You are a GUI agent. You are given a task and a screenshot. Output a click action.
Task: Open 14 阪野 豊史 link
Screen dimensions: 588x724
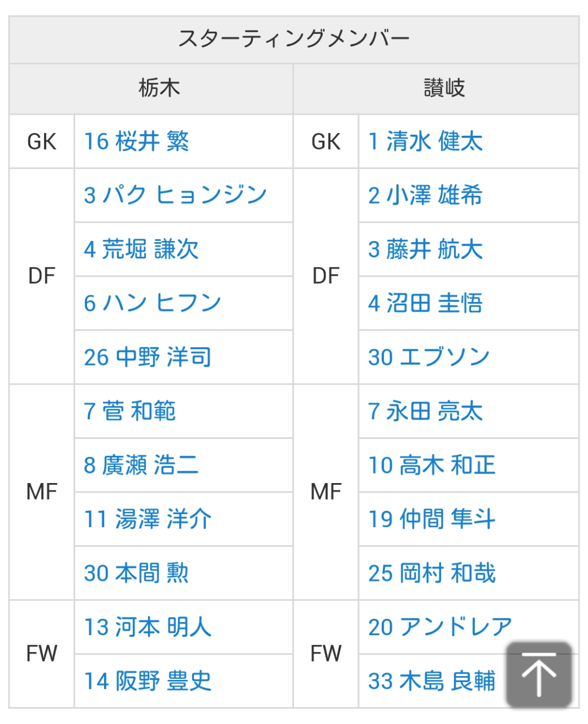(148, 681)
